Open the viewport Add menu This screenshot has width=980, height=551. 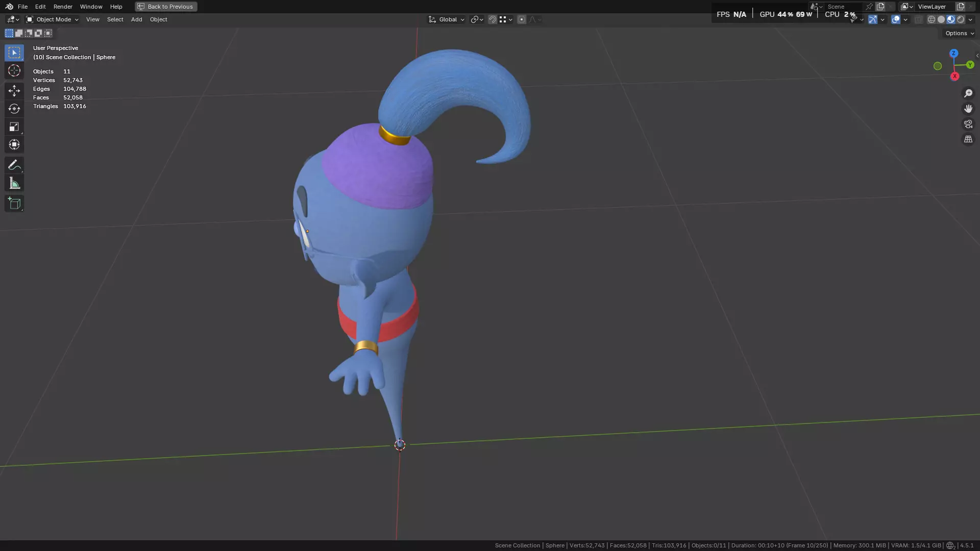(x=136, y=19)
